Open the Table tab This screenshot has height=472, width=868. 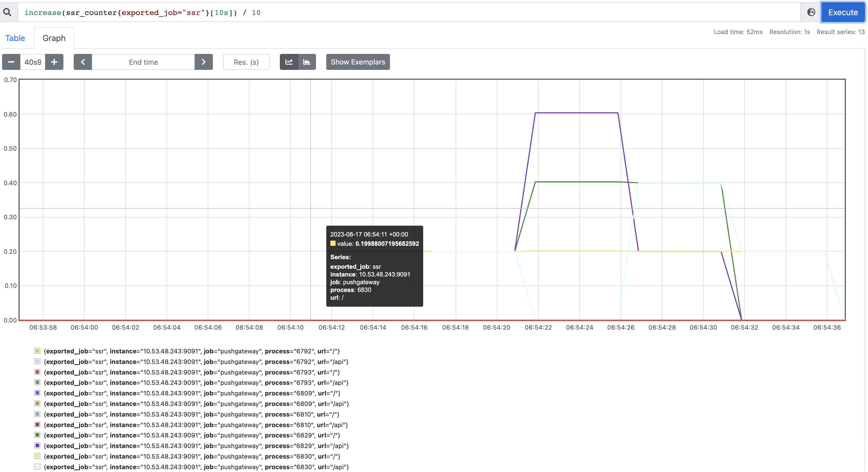15,38
